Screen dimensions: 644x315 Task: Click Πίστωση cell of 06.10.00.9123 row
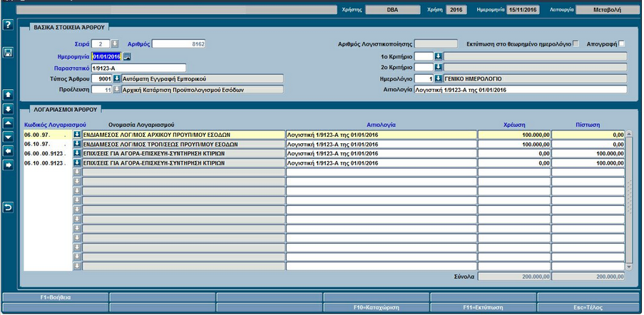point(588,162)
